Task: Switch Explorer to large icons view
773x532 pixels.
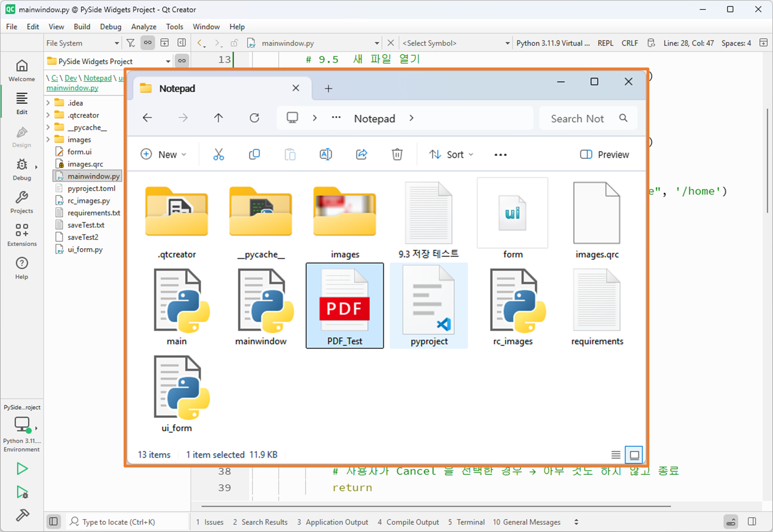Action: (x=634, y=455)
